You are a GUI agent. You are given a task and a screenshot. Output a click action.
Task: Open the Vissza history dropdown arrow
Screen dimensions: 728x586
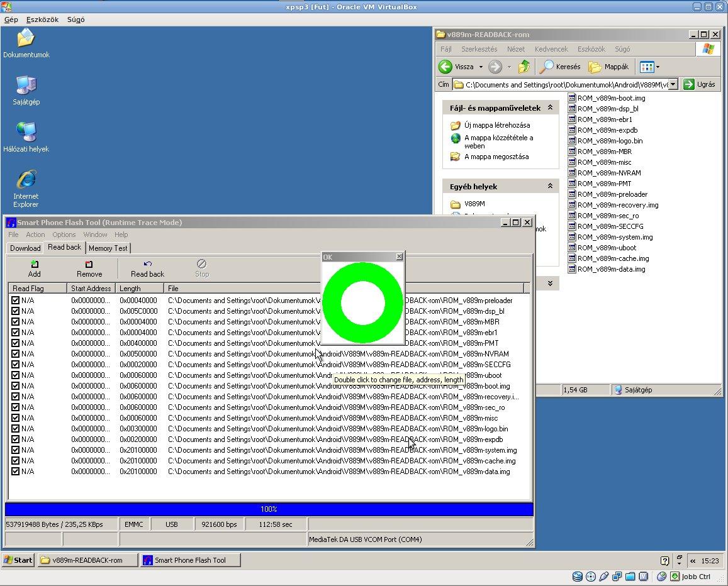coord(481,67)
